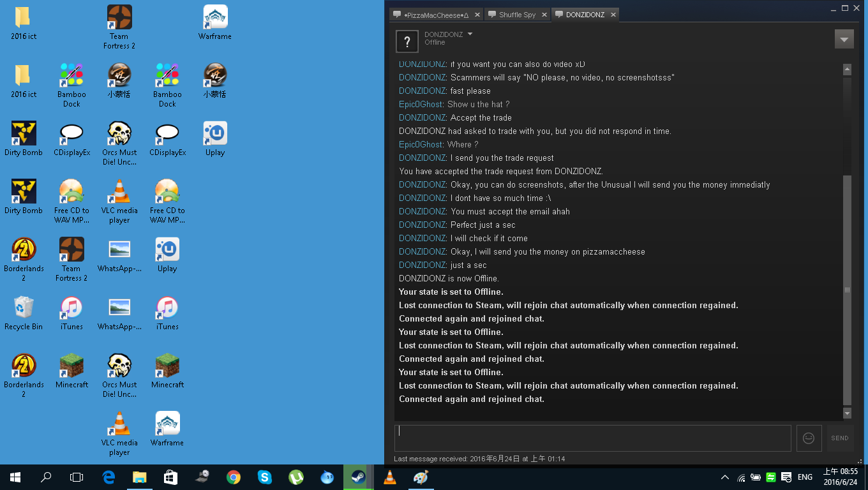The image size is (868, 490).
Task: Toggle the ENG input language indicator
Action: 805,477
